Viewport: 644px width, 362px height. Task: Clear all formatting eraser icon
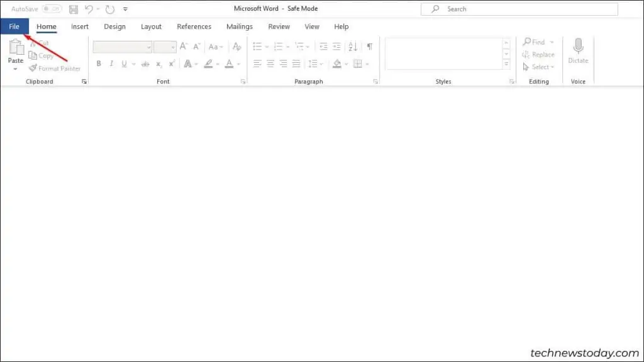pos(237,47)
